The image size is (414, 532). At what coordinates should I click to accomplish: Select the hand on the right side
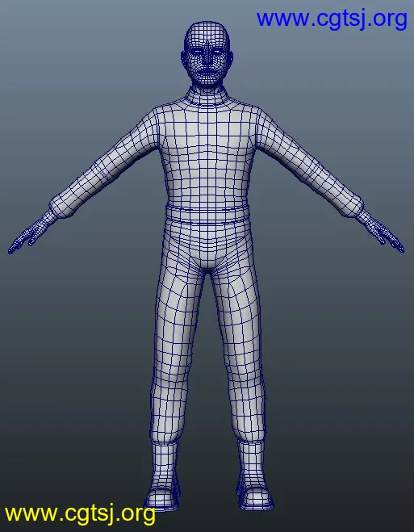tap(385, 232)
